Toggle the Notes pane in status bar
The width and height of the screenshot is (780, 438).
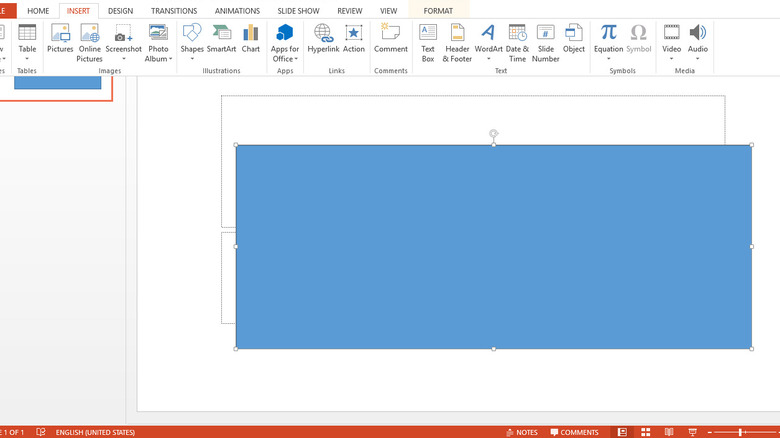click(x=520, y=432)
